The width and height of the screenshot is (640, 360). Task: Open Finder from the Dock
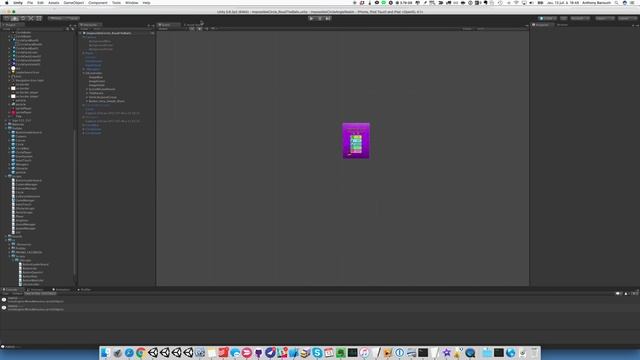[x=106, y=353]
